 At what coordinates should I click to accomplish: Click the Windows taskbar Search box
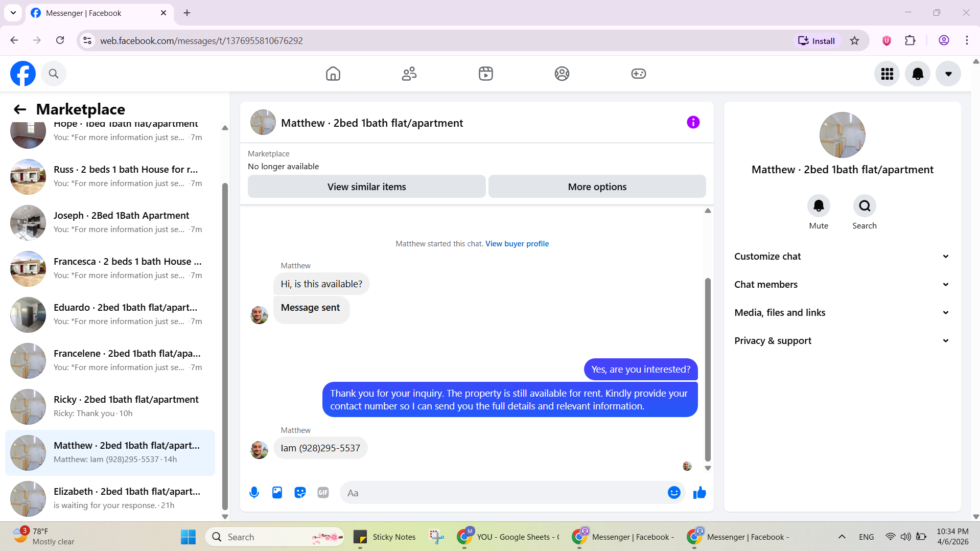275,537
